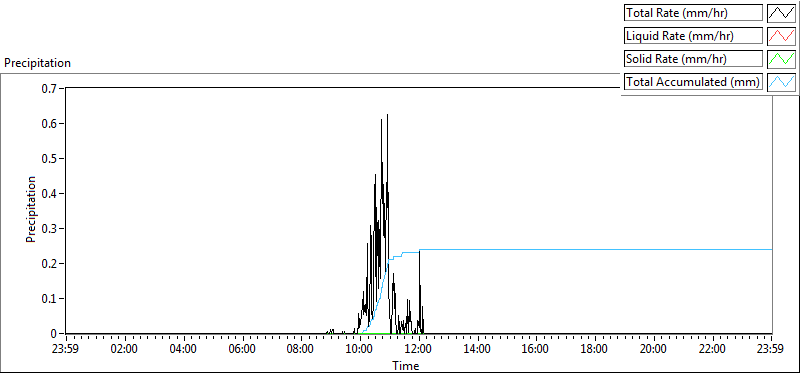Select the Total Accumulated (mm) legend label
The height and width of the screenshot is (373, 800).
click(x=694, y=81)
